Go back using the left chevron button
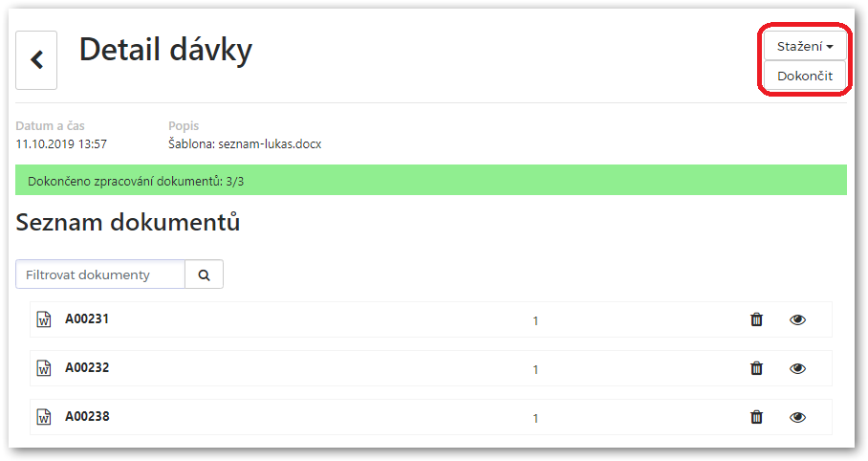Image resolution: width=868 pixels, height=461 pixels. coord(36,60)
